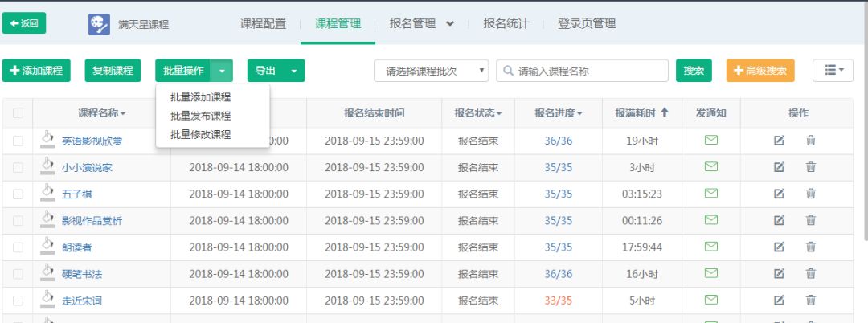Click the 返回 back button
Screen dimensions: 868x323
[x=24, y=23]
